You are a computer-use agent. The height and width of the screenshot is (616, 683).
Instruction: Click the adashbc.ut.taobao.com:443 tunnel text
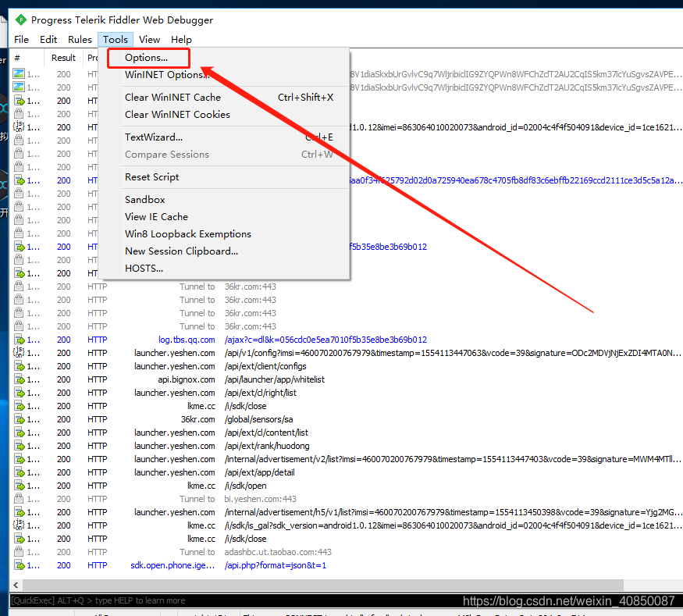point(278,552)
